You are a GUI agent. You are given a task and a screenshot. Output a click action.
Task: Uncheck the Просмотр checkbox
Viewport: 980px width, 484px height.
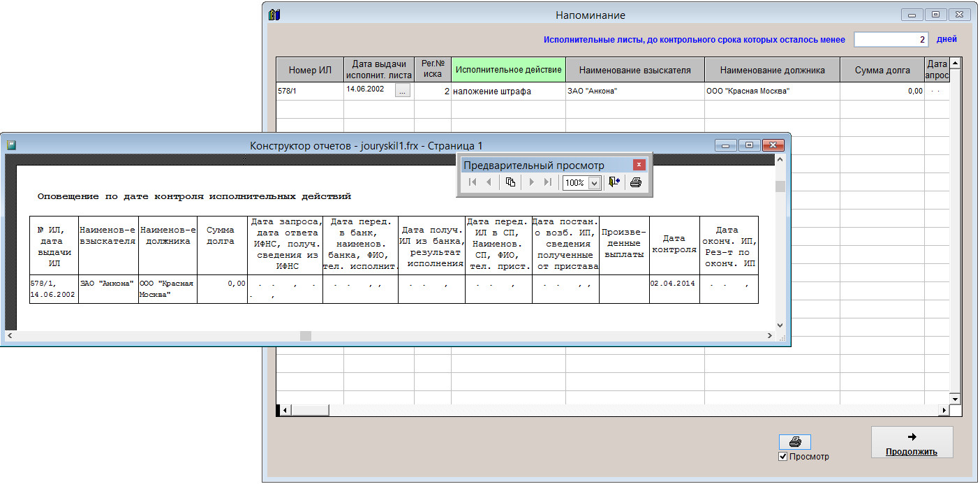[783, 457]
